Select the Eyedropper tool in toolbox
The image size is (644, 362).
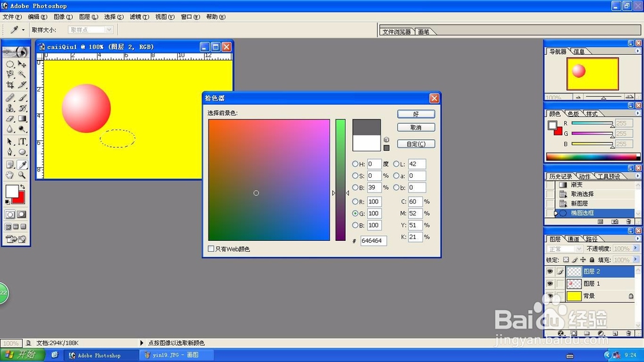[x=22, y=165]
